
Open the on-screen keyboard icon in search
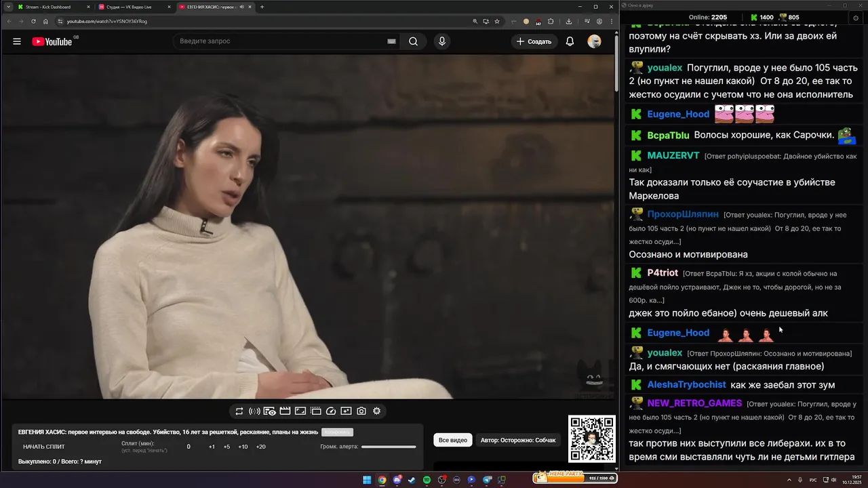391,41
